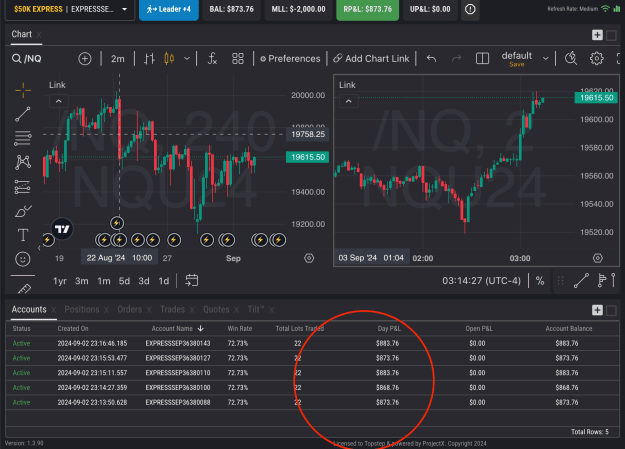
Task: Set the chart range to 5d
Action: pyautogui.click(x=124, y=281)
